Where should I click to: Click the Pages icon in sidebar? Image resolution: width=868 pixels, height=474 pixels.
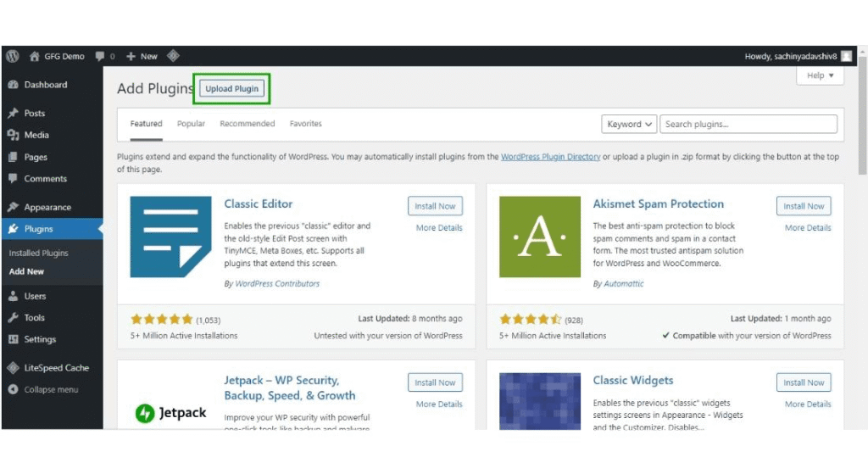14,157
